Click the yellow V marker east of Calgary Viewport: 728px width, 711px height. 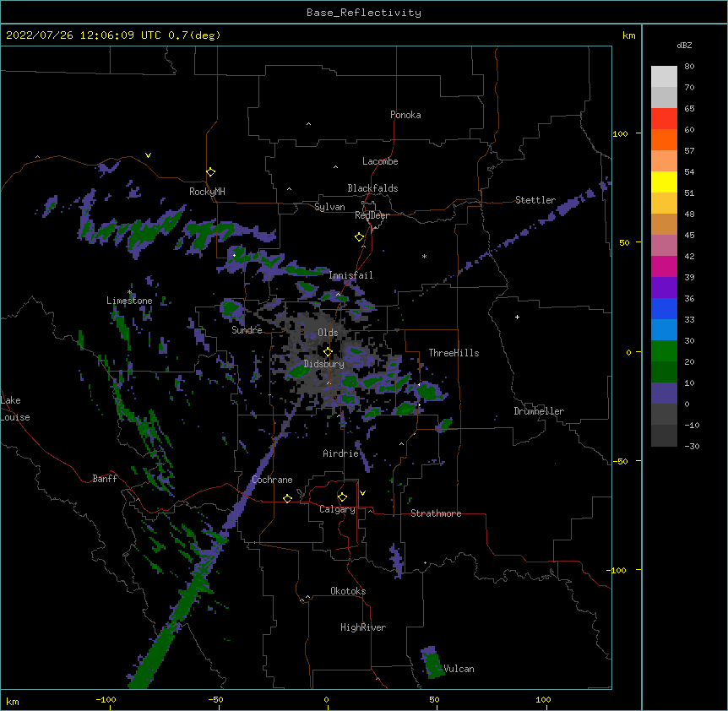362,493
